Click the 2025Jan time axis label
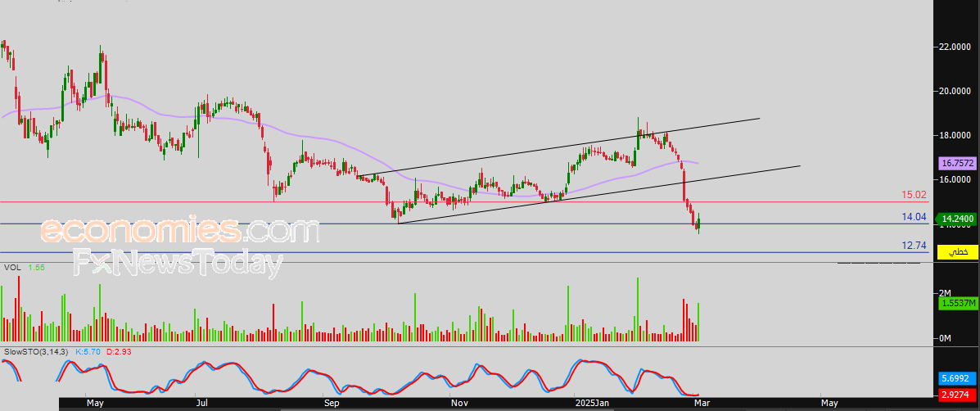Viewport: 980px width, 411px height. click(592, 404)
